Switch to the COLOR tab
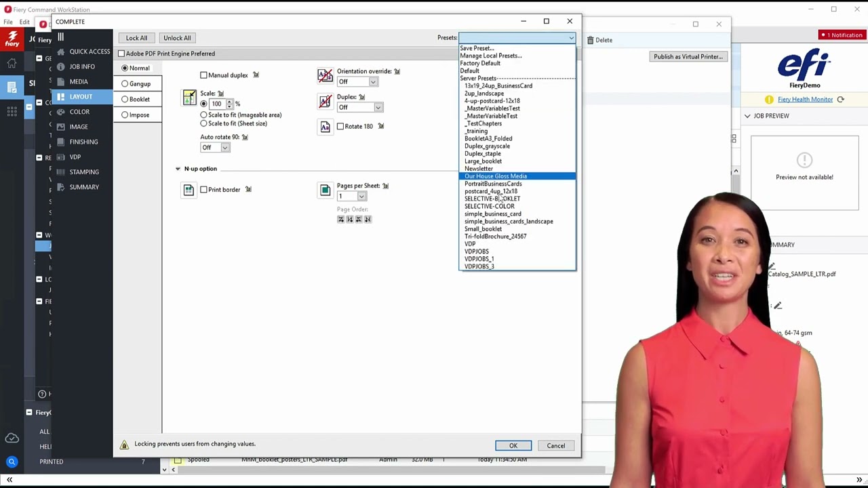 point(79,112)
